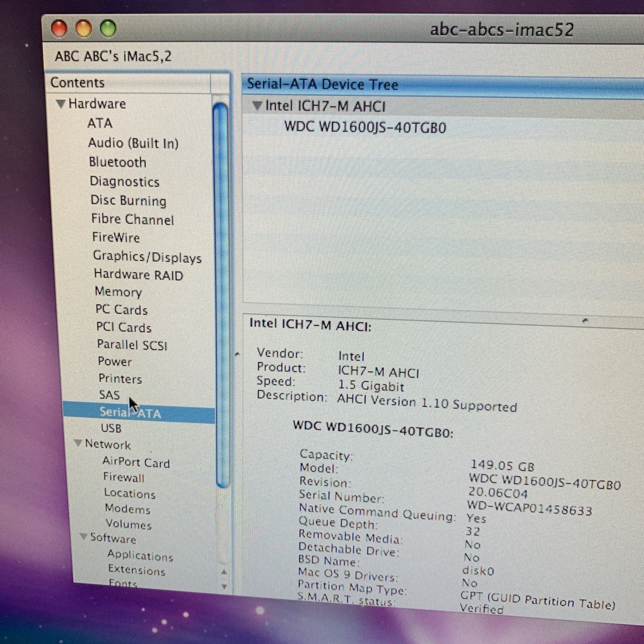Open Parallel SCSI entry

[132, 345]
